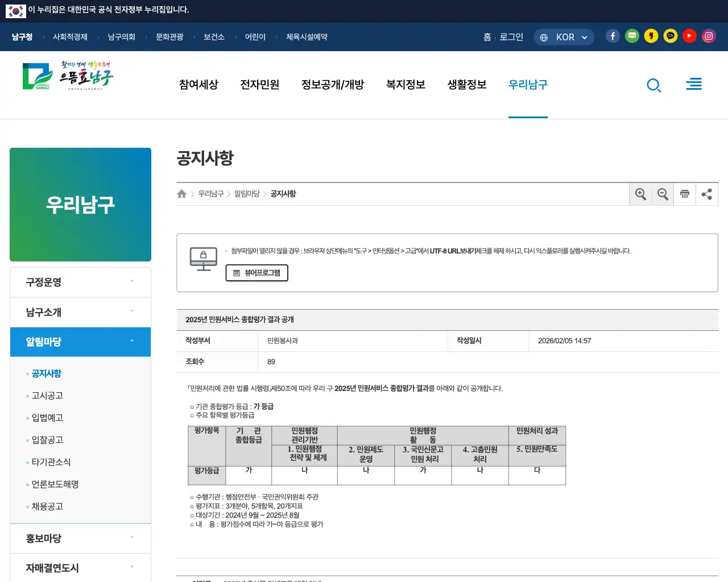Open the site search magnifier

[x=653, y=85]
